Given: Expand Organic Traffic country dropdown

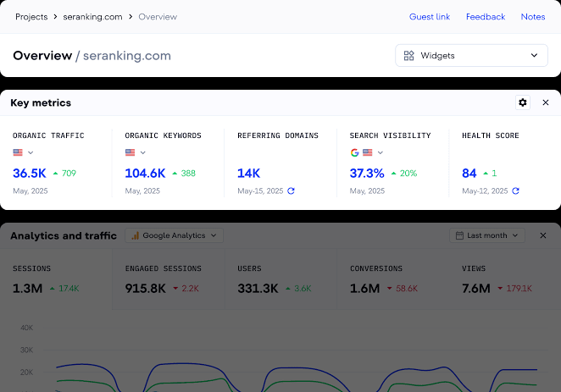Looking at the screenshot, I should 31,152.
